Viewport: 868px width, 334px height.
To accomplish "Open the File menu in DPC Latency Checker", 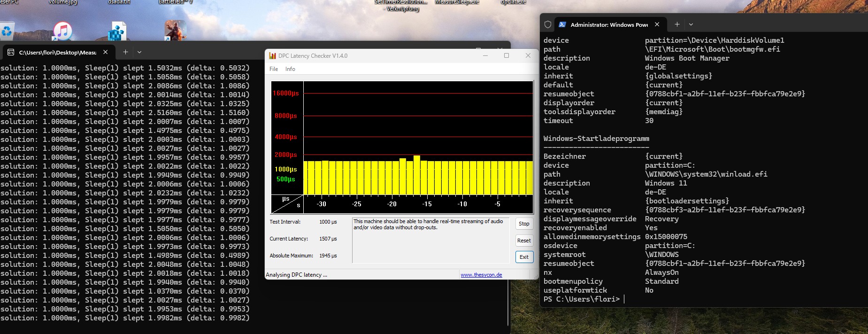I will [274, 69].
